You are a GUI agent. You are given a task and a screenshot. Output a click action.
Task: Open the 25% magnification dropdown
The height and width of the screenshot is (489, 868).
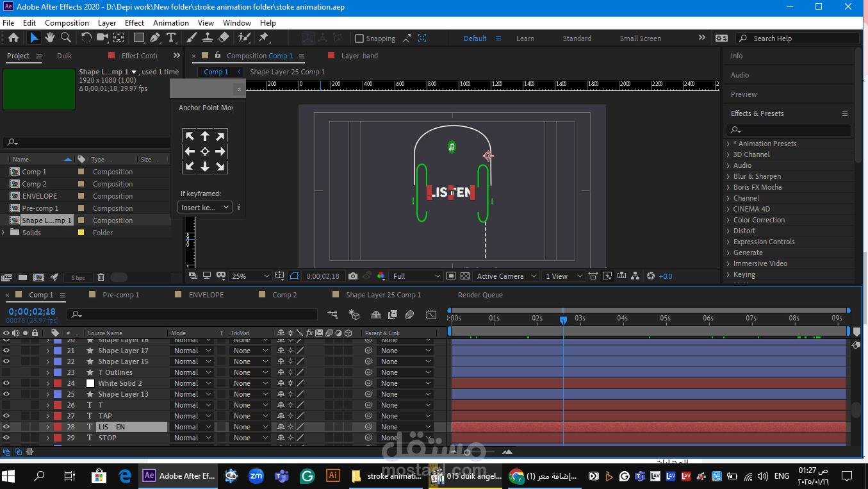coord(250,276)
